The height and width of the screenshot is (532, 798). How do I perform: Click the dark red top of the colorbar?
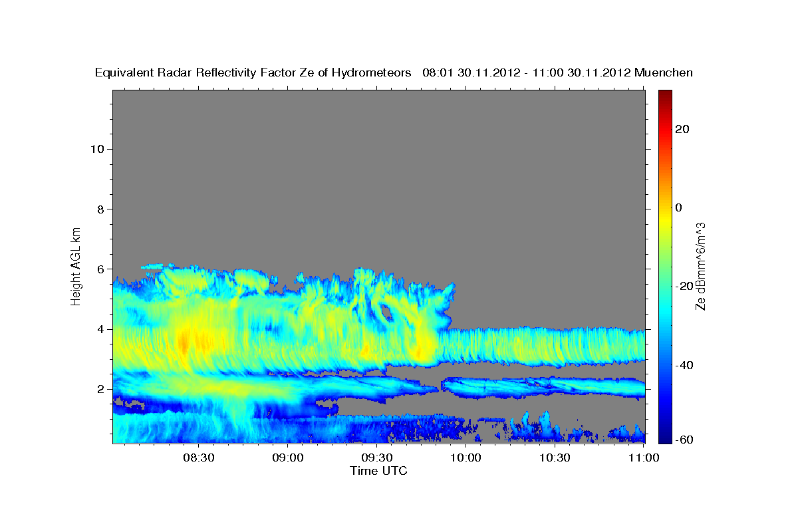665,94
